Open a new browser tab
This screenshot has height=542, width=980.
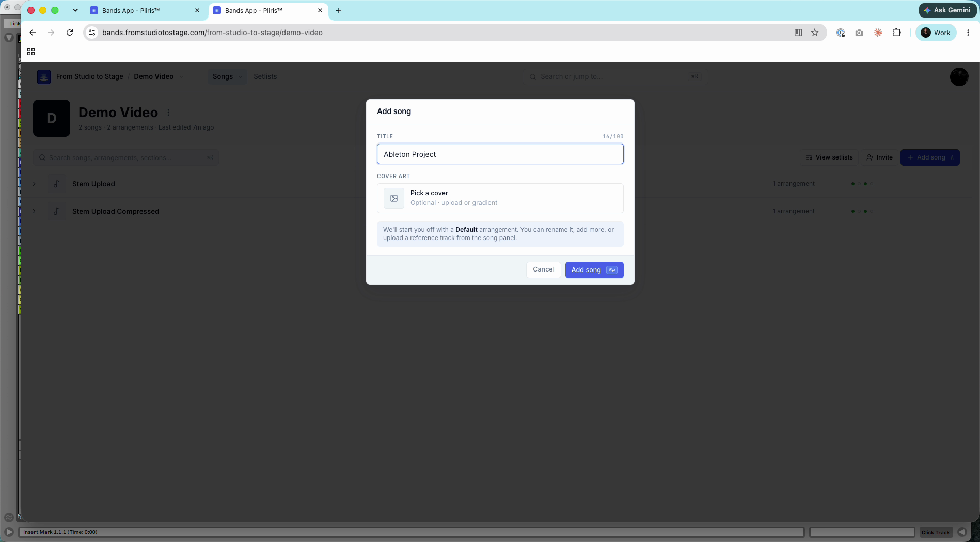(x=339, y=10)
